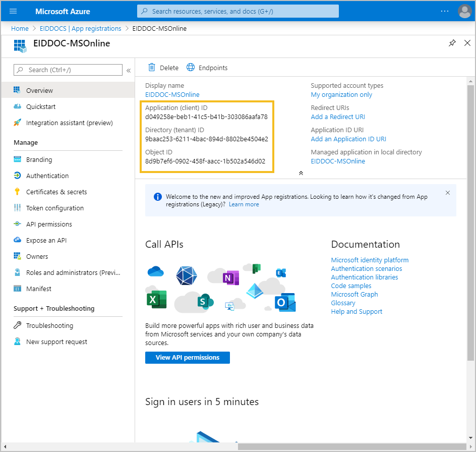Click the Outlook icon in Call APIs
Image resolution: width=476 pixels, height=452 pixels.
point(284,303)
